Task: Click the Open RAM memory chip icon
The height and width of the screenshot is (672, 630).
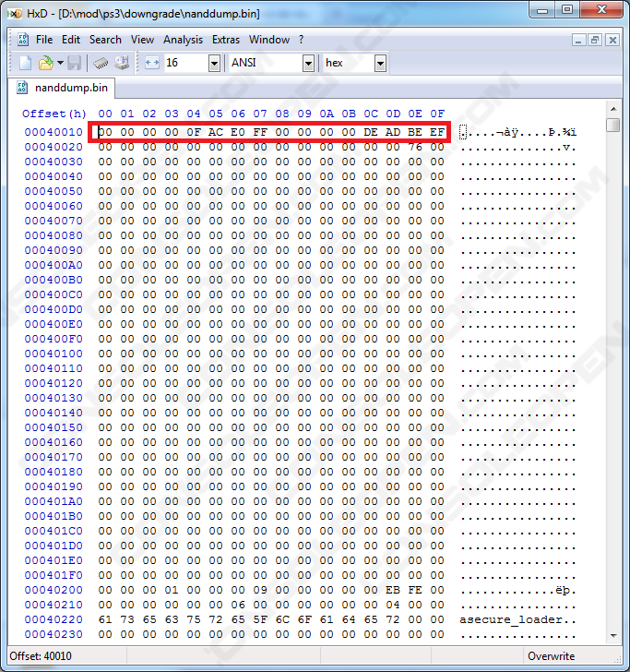Action: click(x=101, y=63)
